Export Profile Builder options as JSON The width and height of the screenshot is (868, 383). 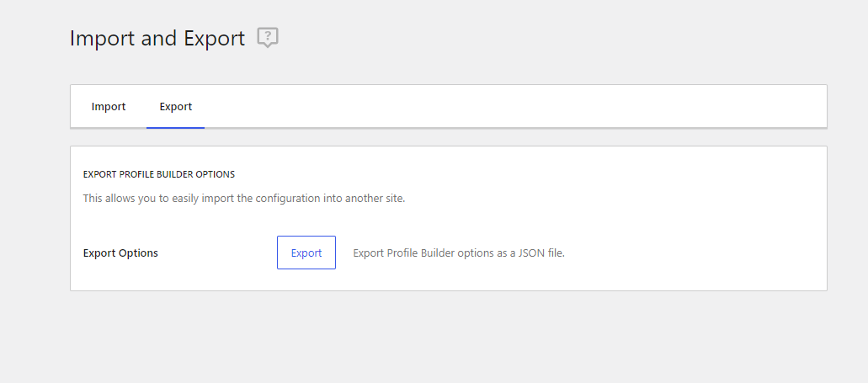306,253
